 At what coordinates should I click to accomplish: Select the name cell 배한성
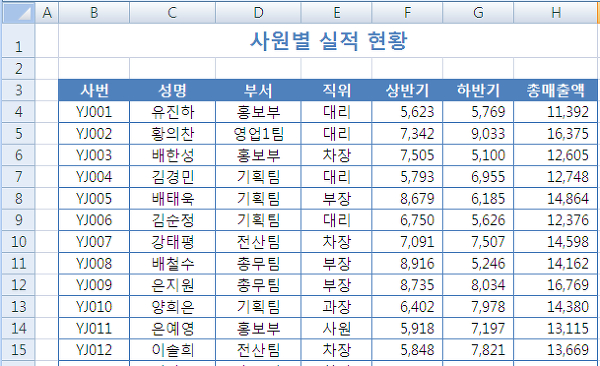point(173,155)
